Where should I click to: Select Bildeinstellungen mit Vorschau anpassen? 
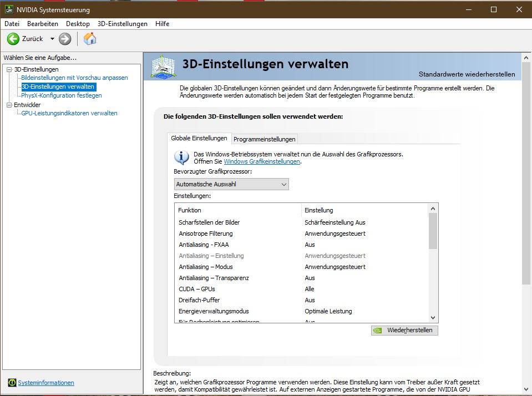click(x=74, y=78)
